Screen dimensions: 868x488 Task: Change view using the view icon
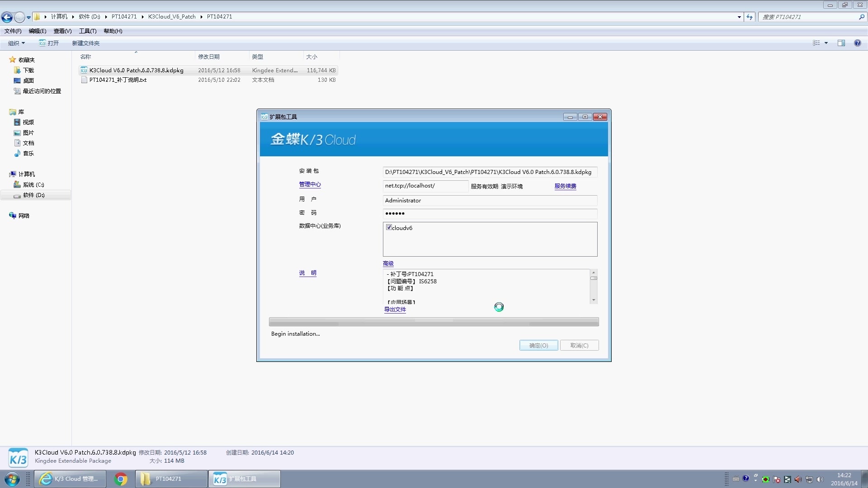coord(816,43)
